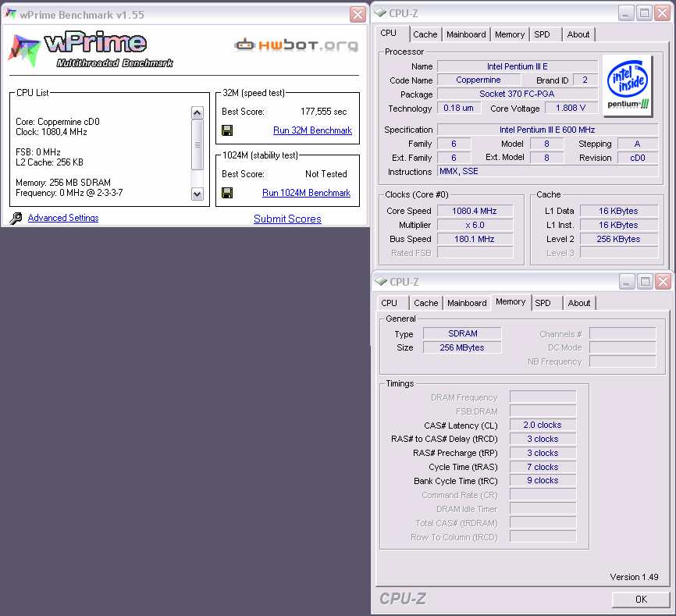Screen dimensions: 676x616
Task: Switch to About tab in bottom CPU-Z window
Action: click(x=579, y=303)
